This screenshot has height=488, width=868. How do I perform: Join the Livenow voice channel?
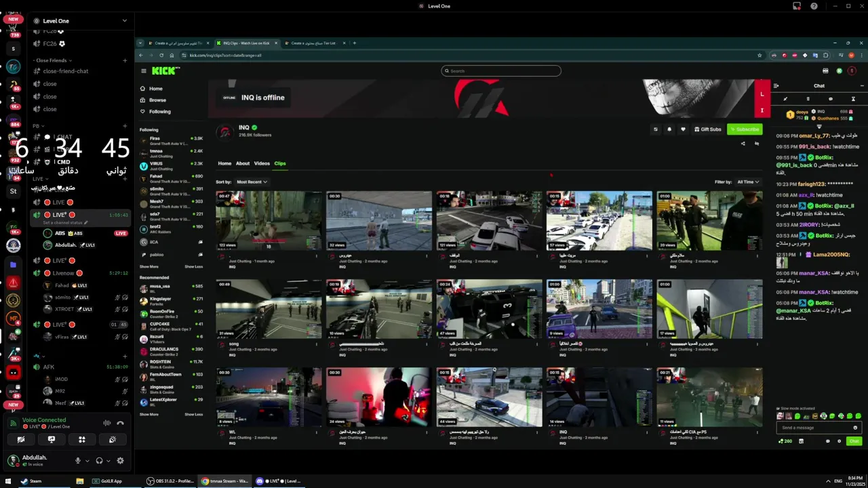point(63,273)
